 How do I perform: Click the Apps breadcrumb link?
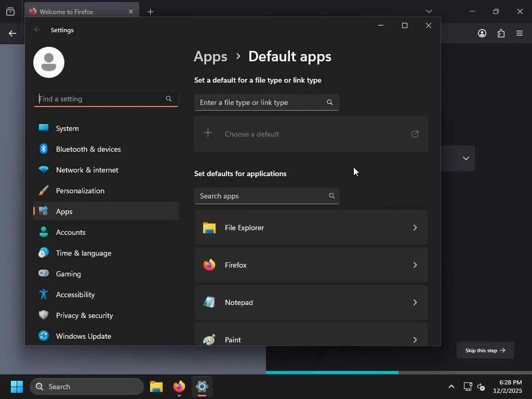pyautogui.click(x=210, y=57)
